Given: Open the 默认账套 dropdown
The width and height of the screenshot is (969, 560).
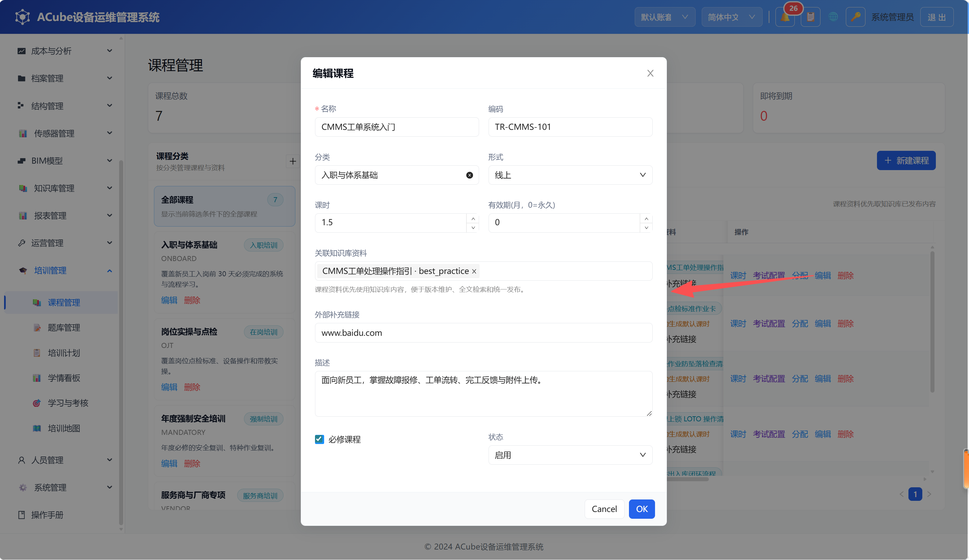Looking at the screenshot, I should click(664, 17).
